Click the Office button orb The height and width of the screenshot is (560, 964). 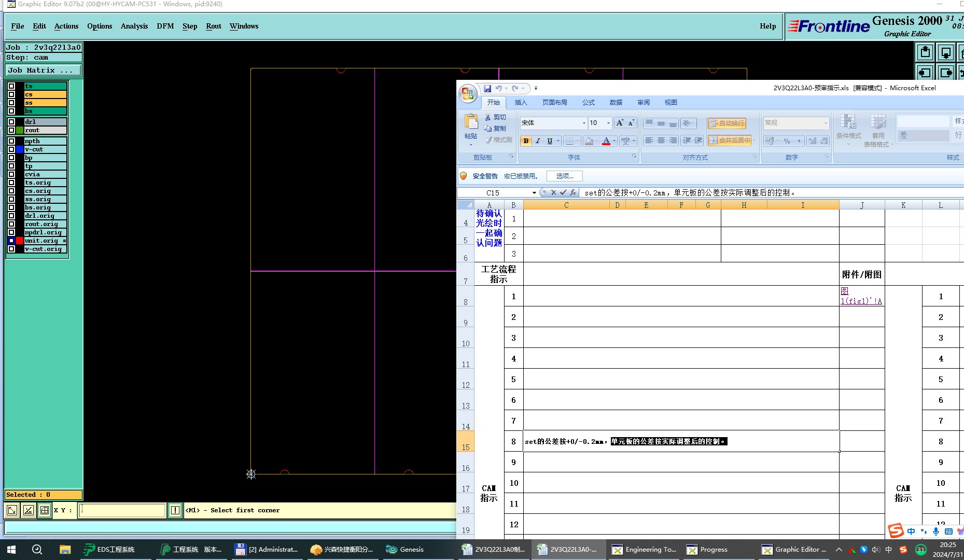[x=468, y=93]
